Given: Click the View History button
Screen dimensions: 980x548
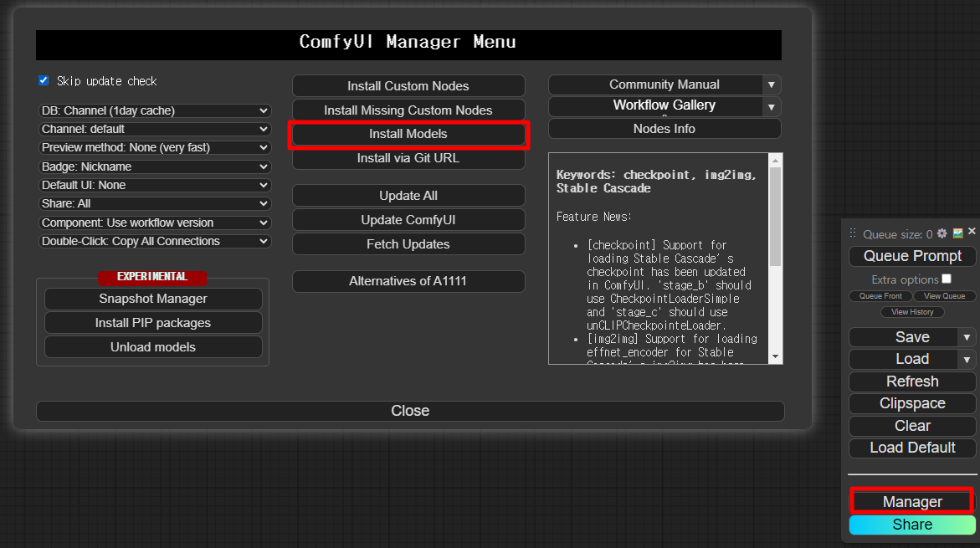Looking at the screenshot, I should [x=912, y=312].
